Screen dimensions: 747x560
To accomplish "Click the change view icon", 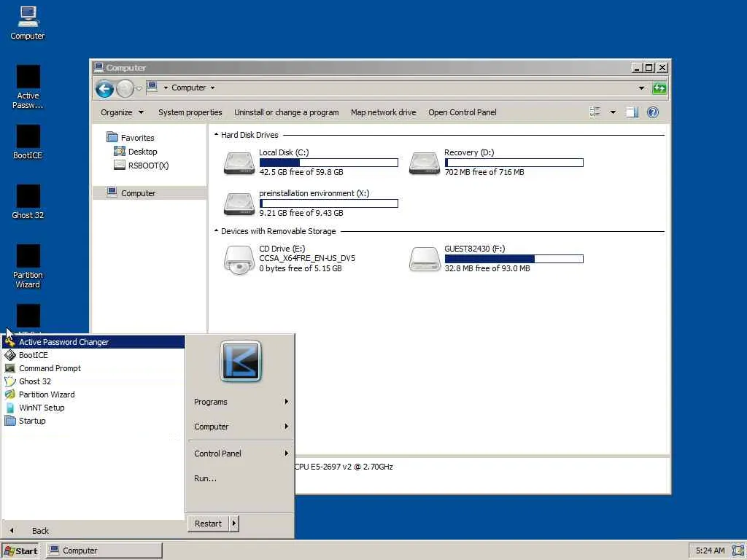I will coord(595,112).
